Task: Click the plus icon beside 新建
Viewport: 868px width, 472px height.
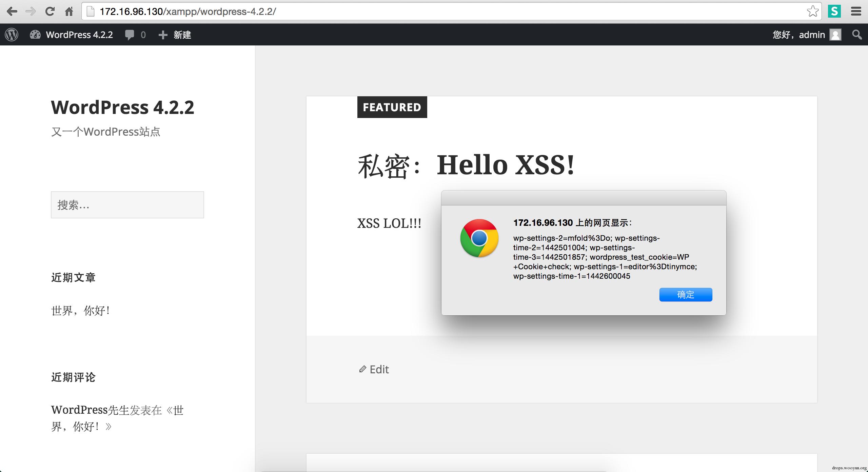Action: [163, 35]
